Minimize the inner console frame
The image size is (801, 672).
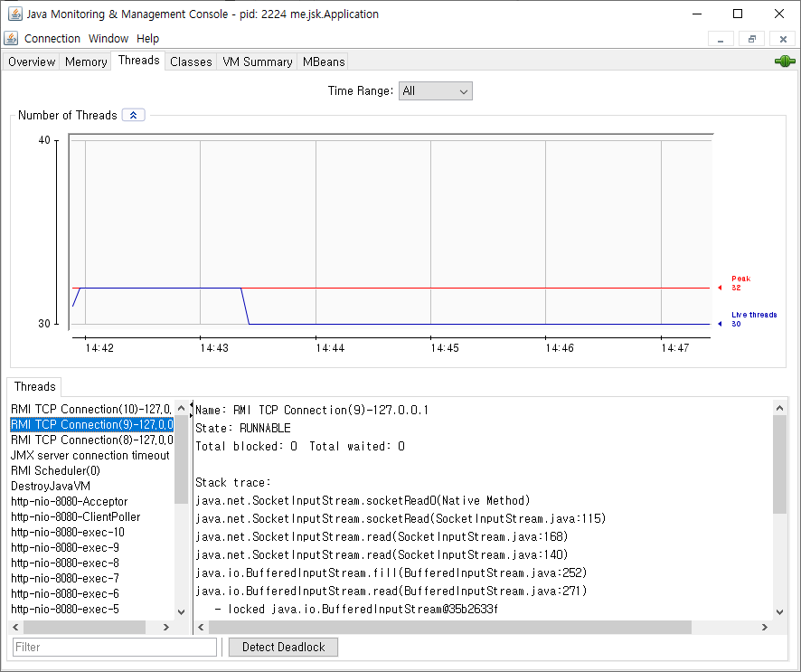[x=721, y=39]
